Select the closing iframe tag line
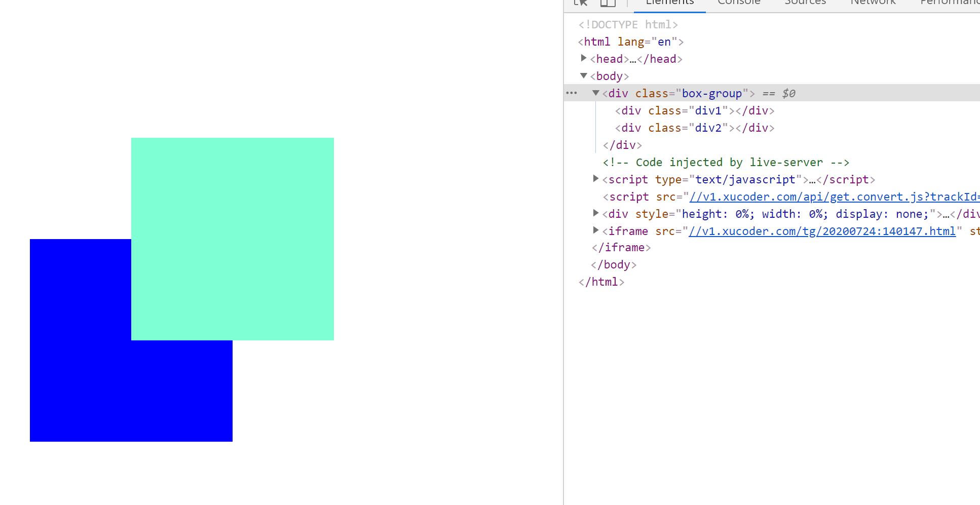This screenshot has height=505, width=980. coord(621,247)
